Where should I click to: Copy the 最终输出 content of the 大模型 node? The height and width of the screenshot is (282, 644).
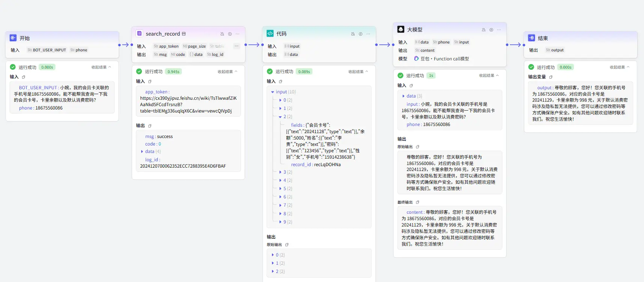point(417,202)
